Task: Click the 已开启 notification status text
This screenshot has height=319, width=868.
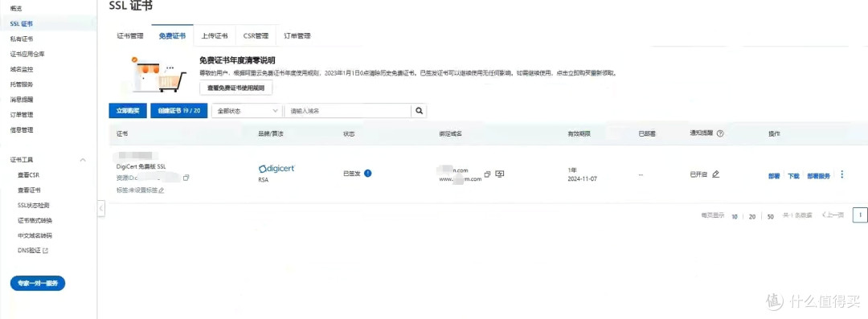Action: click(x=698, y=174)
